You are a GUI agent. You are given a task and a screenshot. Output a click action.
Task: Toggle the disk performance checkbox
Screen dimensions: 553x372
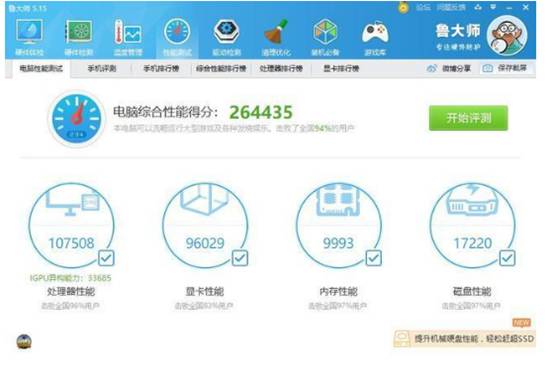(x=507, y=258)
